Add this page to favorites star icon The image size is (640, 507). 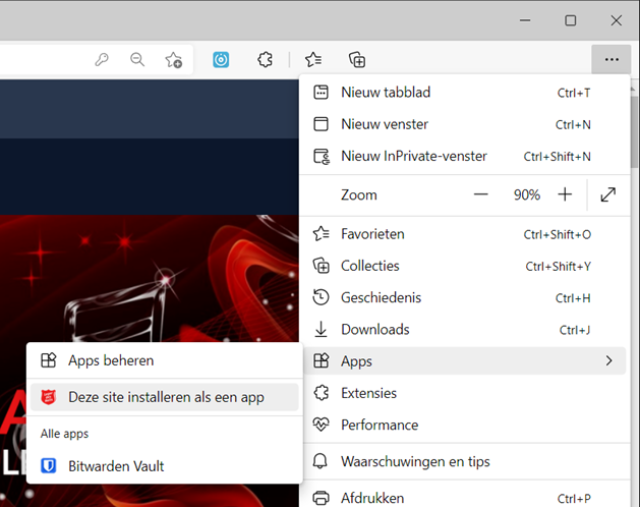pos(174,60)
